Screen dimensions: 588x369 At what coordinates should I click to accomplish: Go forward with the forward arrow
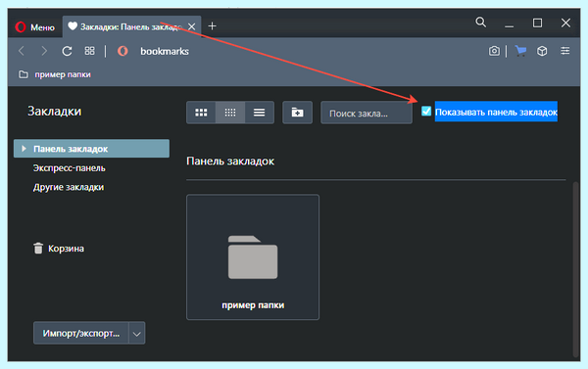pos(44,51)
